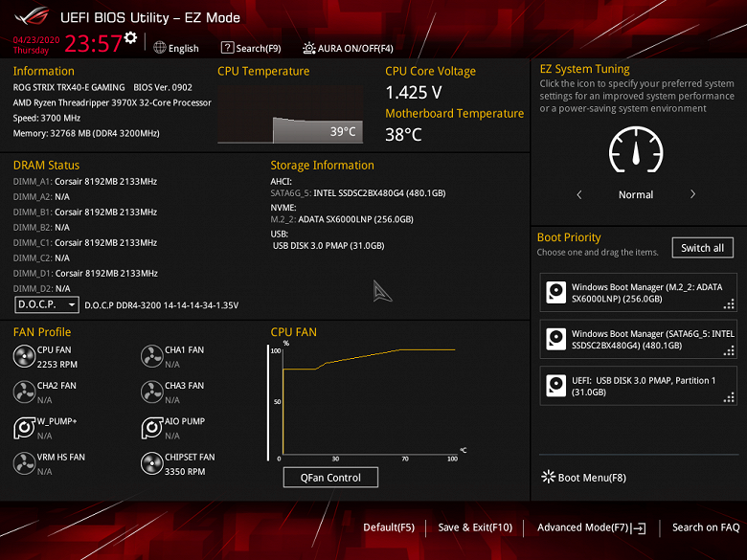Click the Boot Menu star icon
Viewport: 747px width, 560px height.
tap(548, 477)
